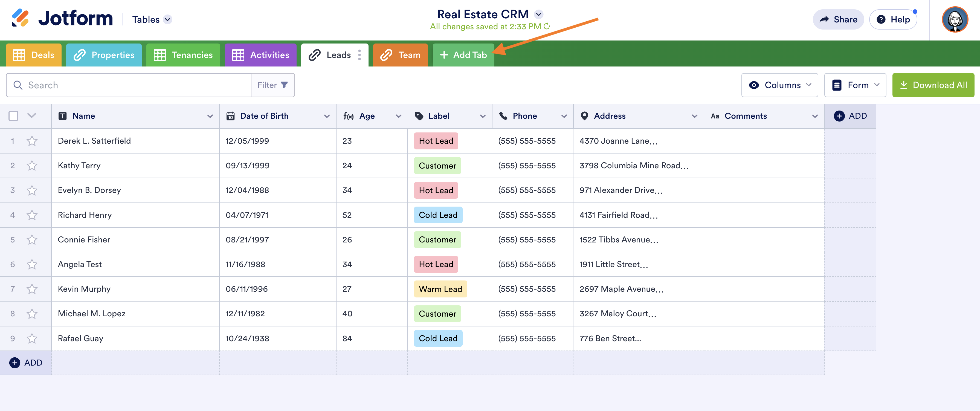Open the Label column dropdown arrow

(482, 116)
